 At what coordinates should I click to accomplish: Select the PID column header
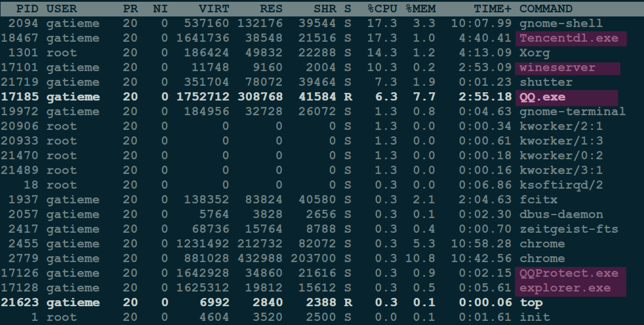(27, 9)
